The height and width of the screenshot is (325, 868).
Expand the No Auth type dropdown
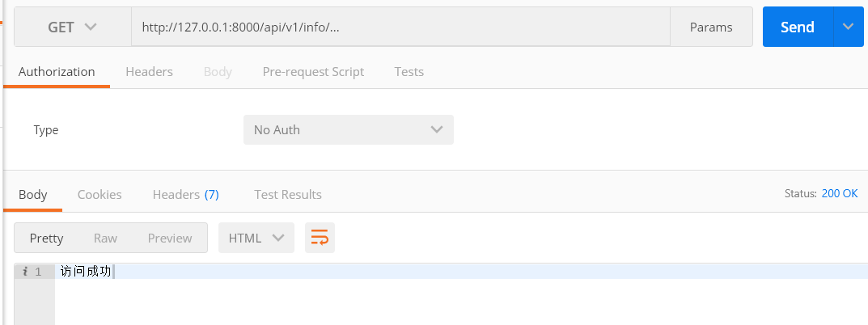[x=348, y=129]
